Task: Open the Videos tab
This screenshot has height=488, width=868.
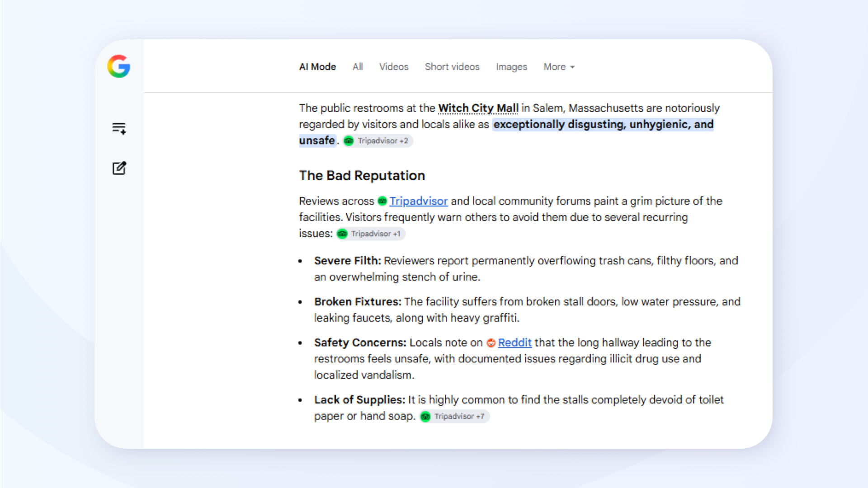Action: (394, 67)
